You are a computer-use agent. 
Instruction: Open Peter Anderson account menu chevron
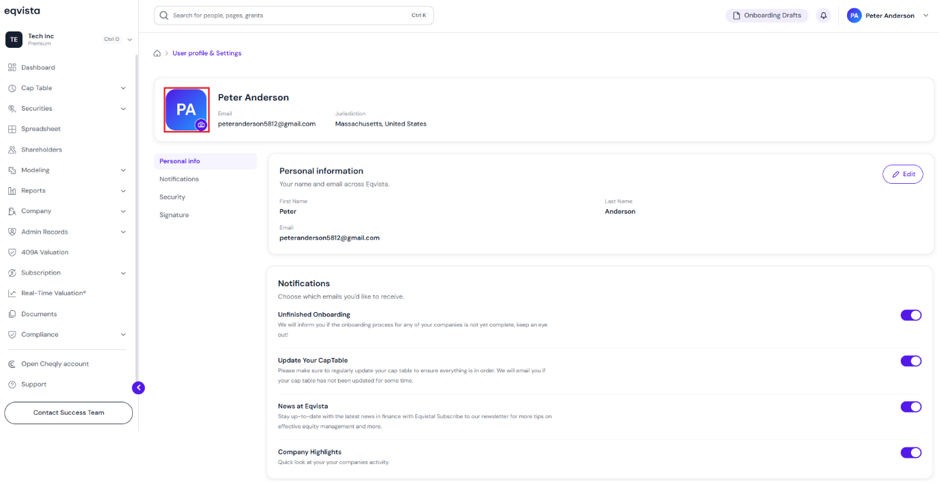coord(926,16)
